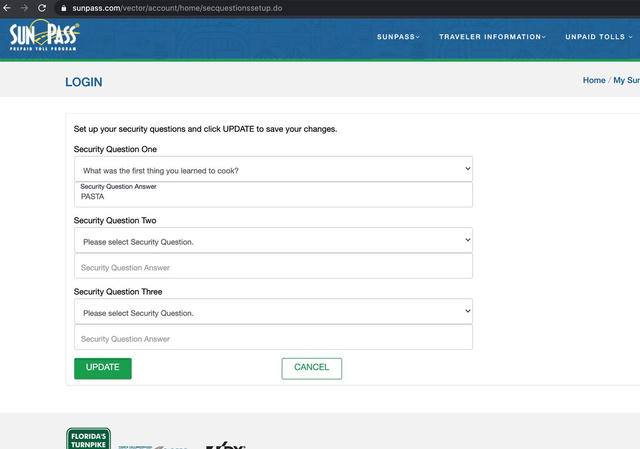
Task: Expand the Unpaid Tolls menu
Action: [600, 37]
